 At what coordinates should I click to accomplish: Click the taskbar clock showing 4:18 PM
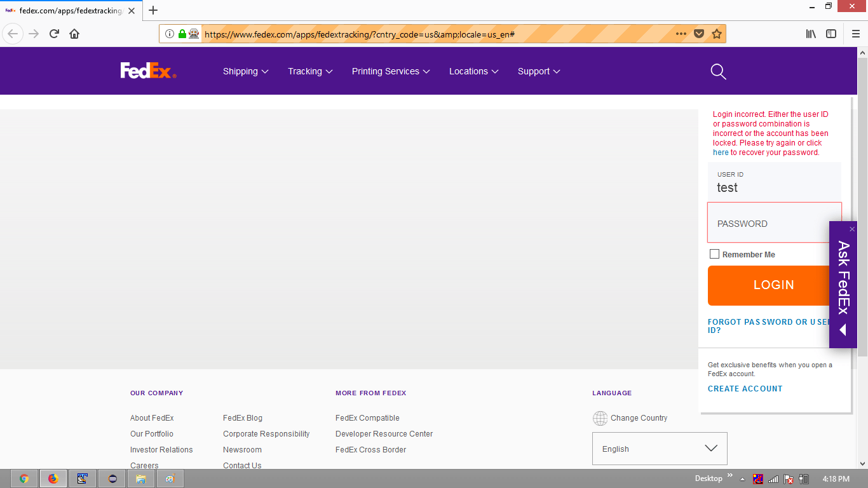(836, 479)
